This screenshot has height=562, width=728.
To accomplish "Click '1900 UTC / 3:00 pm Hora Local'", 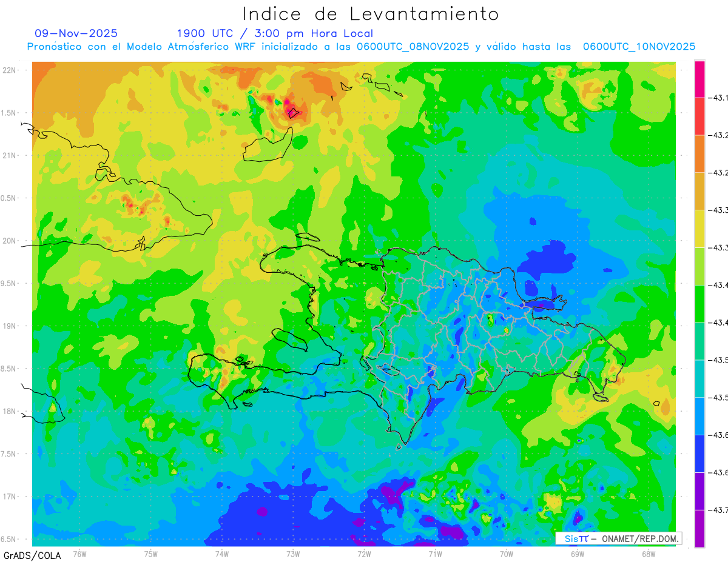I will click(275, 34).
